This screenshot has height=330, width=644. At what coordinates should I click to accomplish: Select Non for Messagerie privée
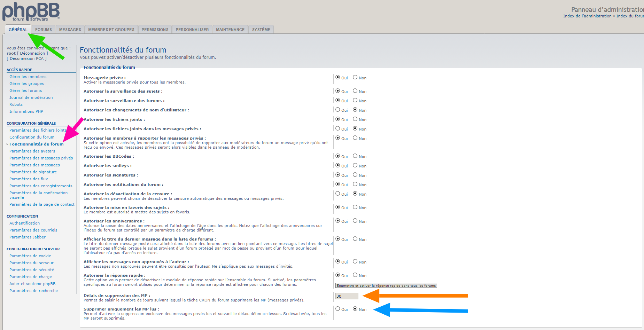tap(355, 77)
